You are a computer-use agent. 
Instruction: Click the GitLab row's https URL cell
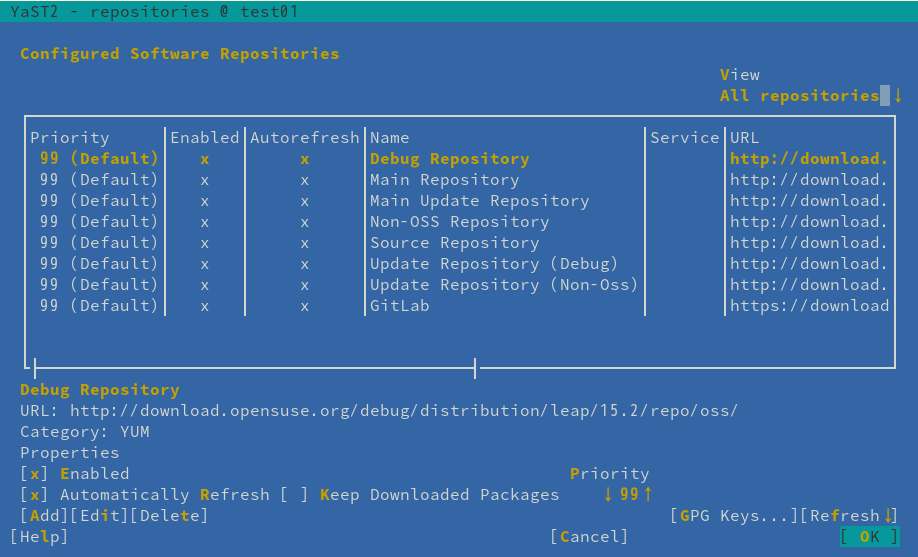pyautogui.click(x=809, y=306)
